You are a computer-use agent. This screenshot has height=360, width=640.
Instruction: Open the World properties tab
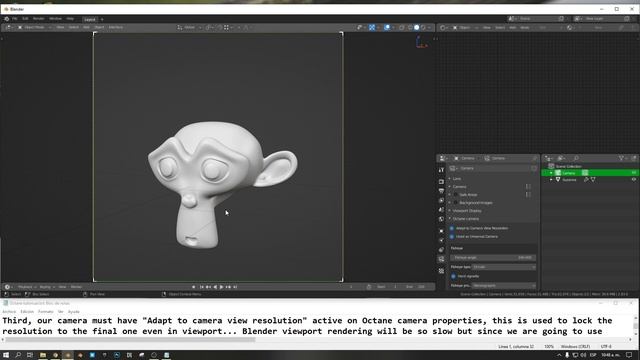pos(441,219)
